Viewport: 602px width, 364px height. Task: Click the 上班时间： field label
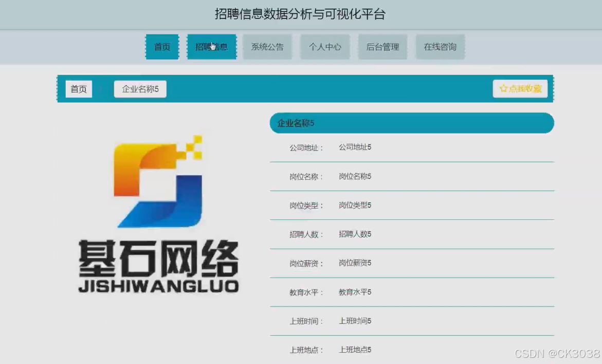point(306,321)
